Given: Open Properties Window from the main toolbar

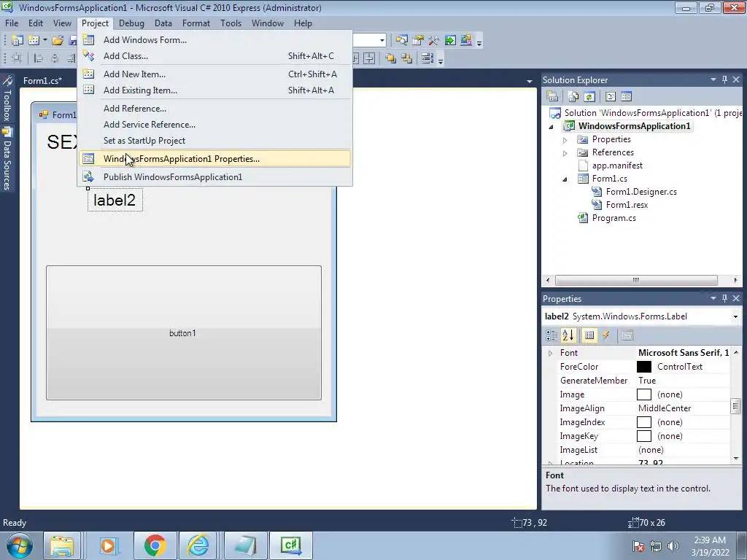Looking at the screenshot, I should point(418,41).
